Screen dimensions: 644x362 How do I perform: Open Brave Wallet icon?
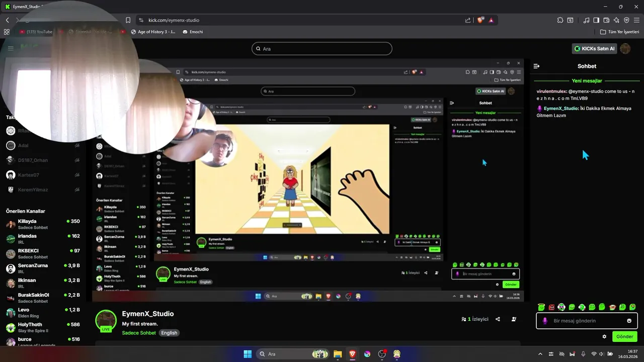tap(606, 20)
